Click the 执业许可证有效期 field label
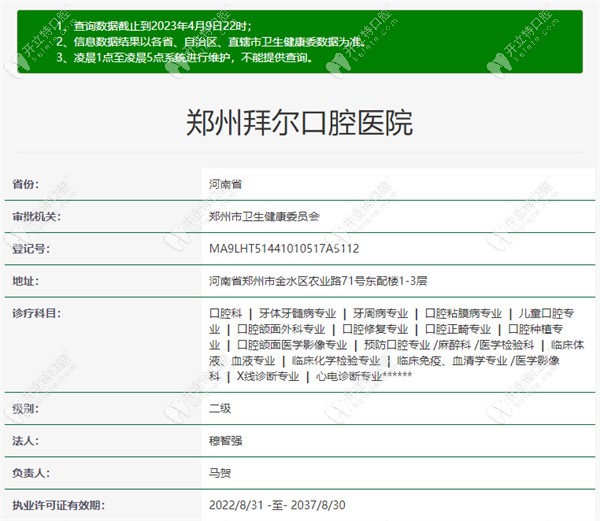Screen dimensions: 600x521 [x=59, y=505]
